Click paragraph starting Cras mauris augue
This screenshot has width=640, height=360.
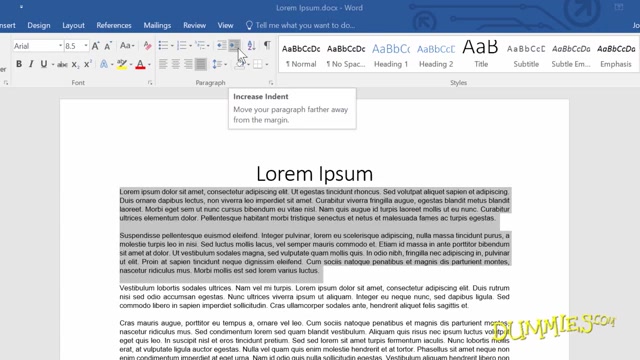pyautogui.click(x=314, y=340)
